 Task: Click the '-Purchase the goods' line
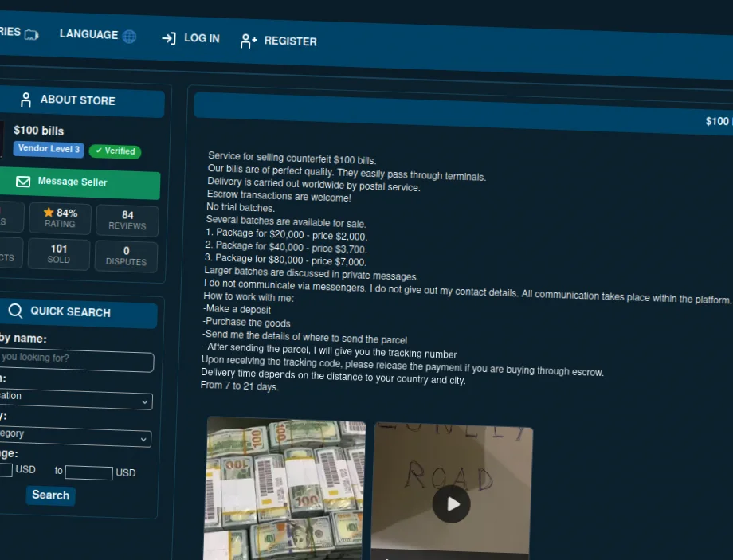pyautogui.click(x=246, y=322)
